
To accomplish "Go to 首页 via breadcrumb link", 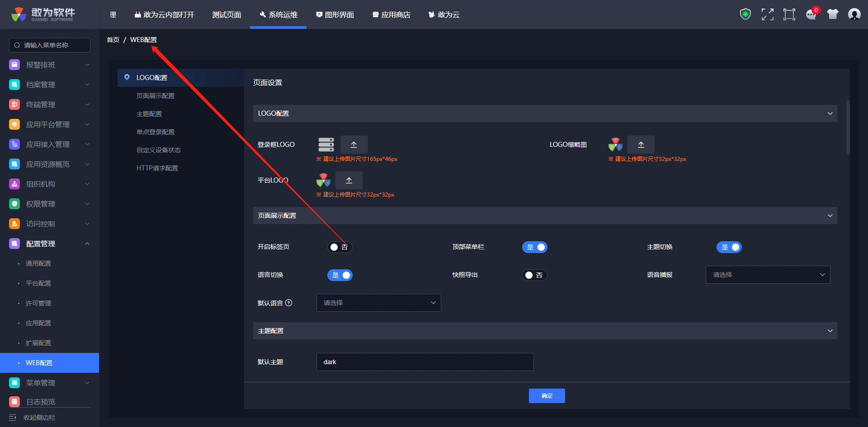I will click(x=113, y=40).
